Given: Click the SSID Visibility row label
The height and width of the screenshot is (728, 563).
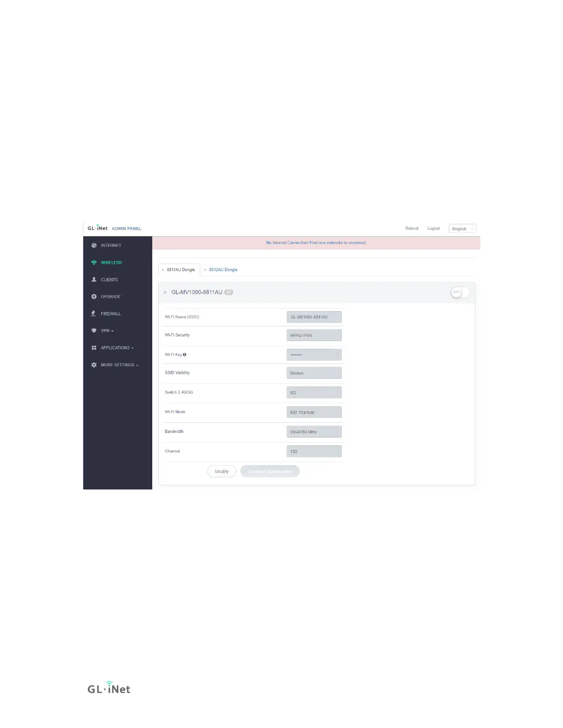Looking at the screenshot, I should tap(177, 373).
